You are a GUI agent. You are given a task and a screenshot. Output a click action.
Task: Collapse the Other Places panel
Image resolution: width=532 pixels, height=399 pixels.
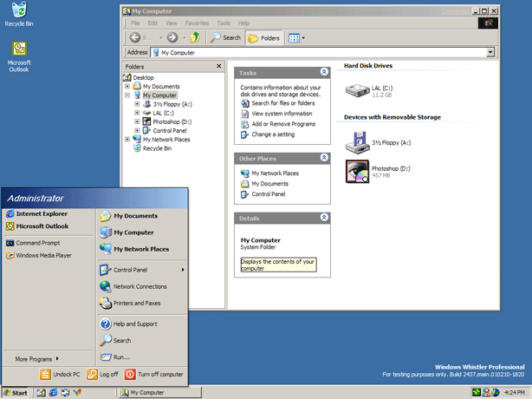[x=324, y=158]
